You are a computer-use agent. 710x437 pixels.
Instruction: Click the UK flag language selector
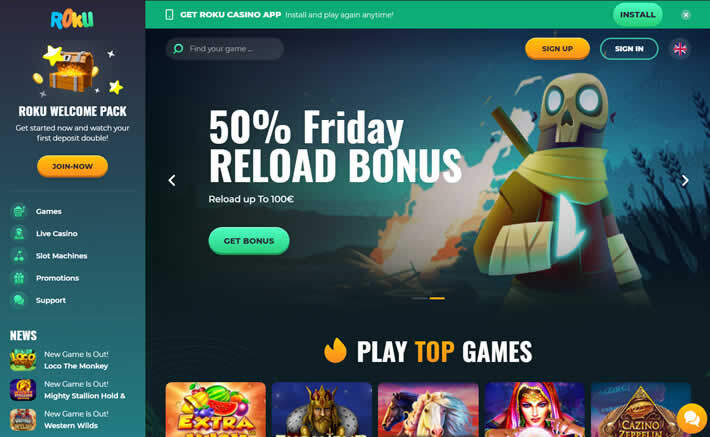680,49
